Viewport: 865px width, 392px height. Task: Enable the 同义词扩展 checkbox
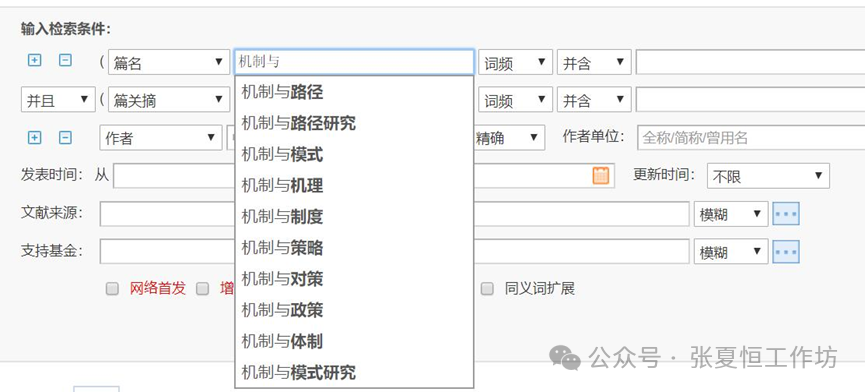click(487, 288)
